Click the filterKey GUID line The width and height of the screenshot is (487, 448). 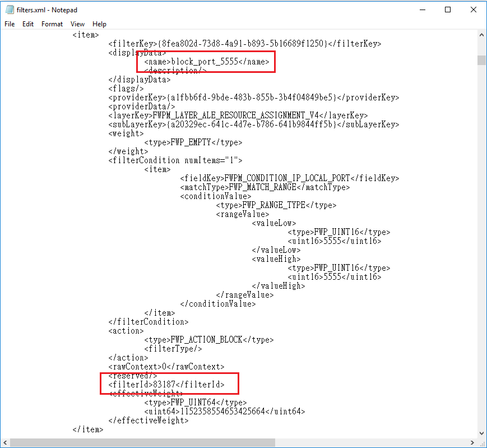[x=245, y=44]
